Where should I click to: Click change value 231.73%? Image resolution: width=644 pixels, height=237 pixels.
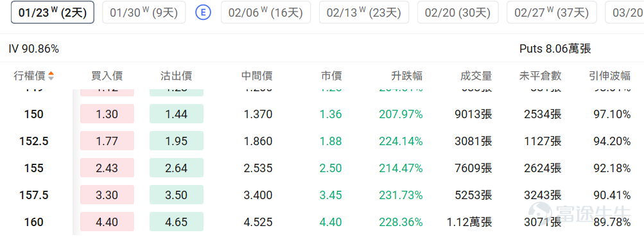click(401, 195)
